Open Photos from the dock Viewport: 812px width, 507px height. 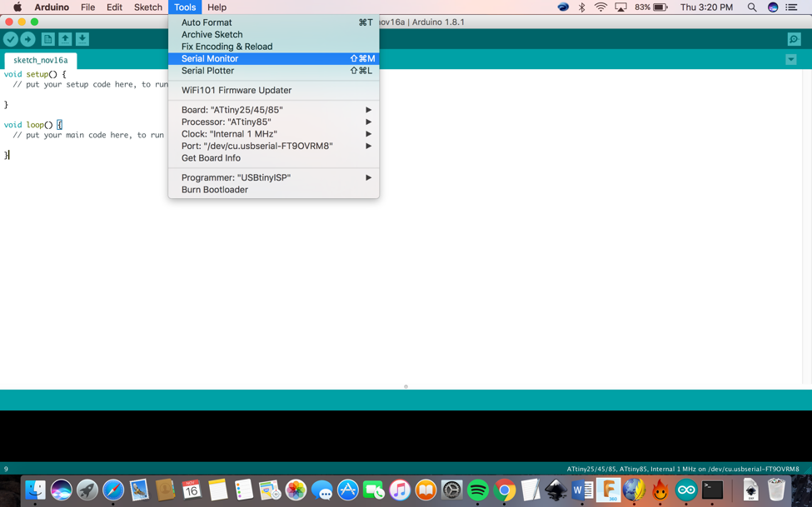tap(296, 490)
